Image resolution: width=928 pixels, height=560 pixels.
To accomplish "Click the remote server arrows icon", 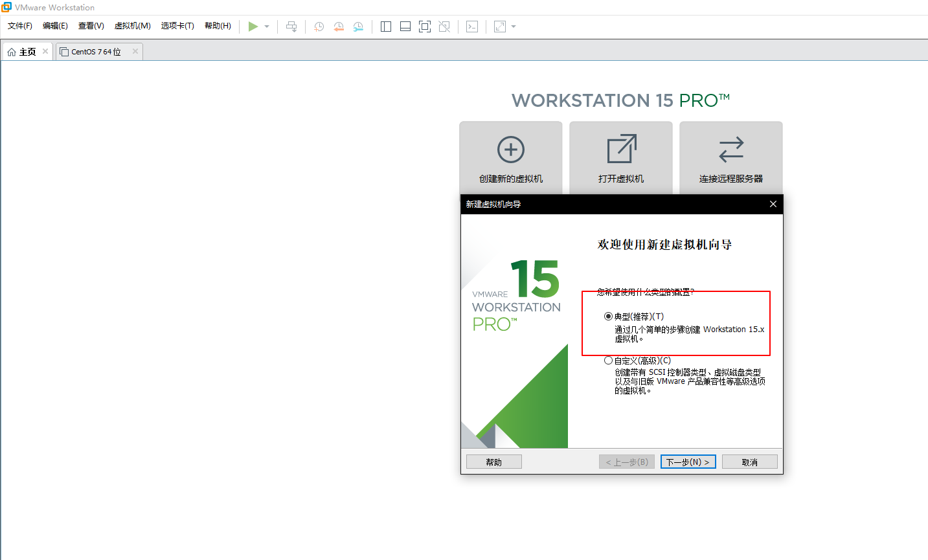I will coord(731,150).
